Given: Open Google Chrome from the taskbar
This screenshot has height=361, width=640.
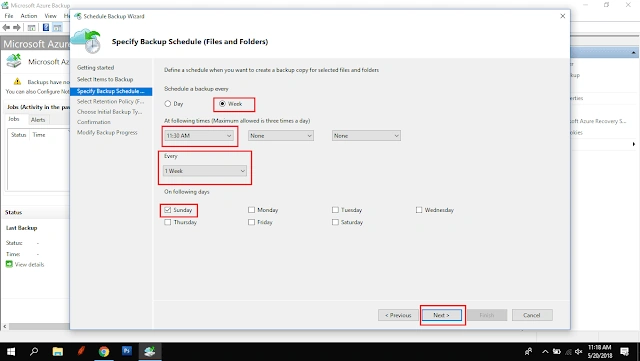Looking at the screenshot, I should click(x=104, y=351).
